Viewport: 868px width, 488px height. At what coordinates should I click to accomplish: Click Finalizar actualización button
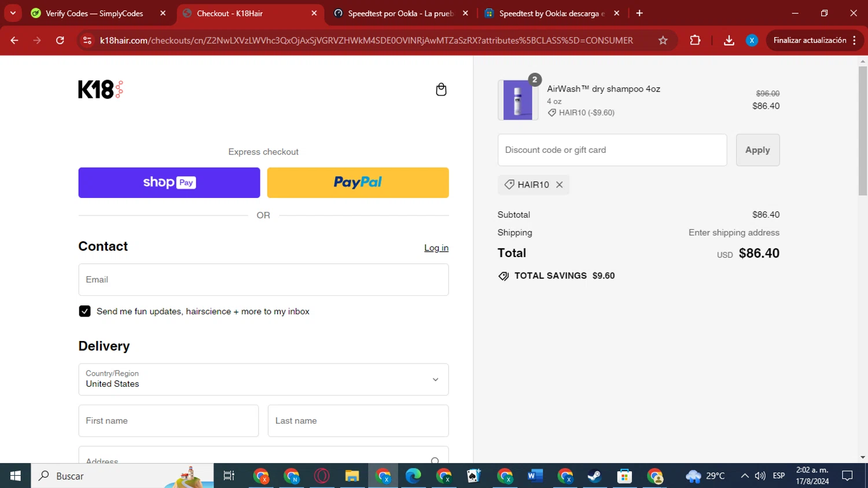(810, 41)
